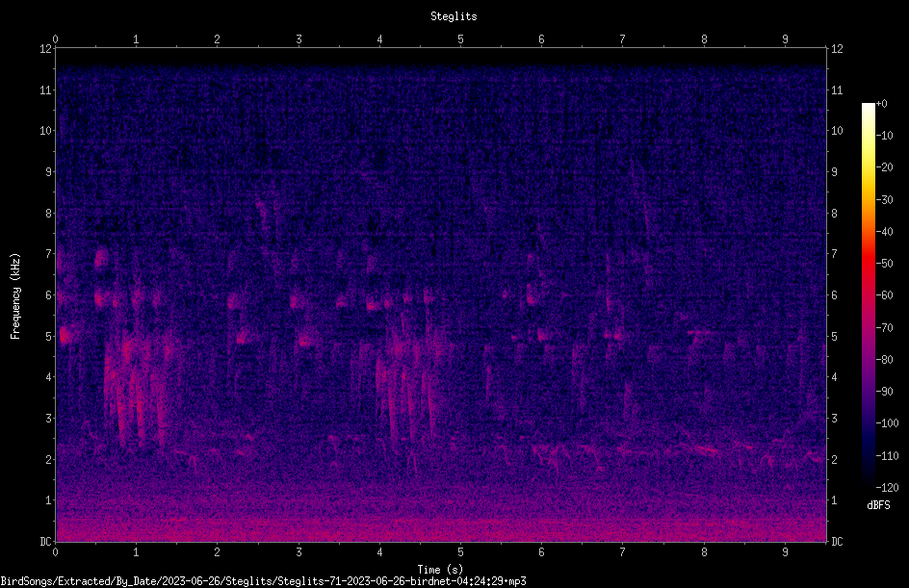Screen dimensions: 909x588
Task: Click the "5" tick on the bottom time axis
Action: [x=461, y=552]
